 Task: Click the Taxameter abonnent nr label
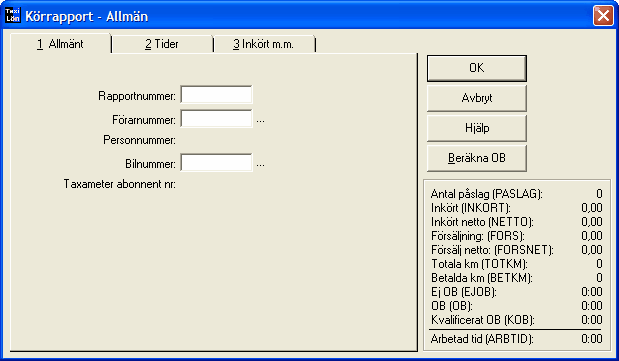tap(120, 184)
